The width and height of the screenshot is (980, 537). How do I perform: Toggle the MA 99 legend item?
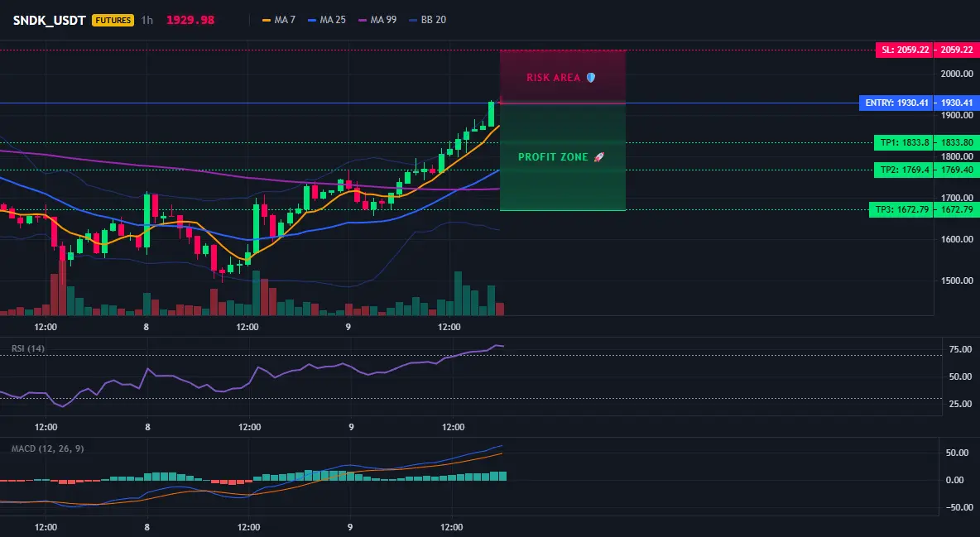click(377, 20)
